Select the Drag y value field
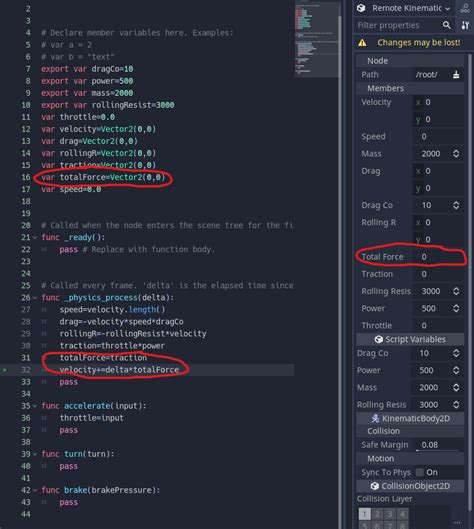The height and width of the screenshot is (529, 474). coord(439,188)
